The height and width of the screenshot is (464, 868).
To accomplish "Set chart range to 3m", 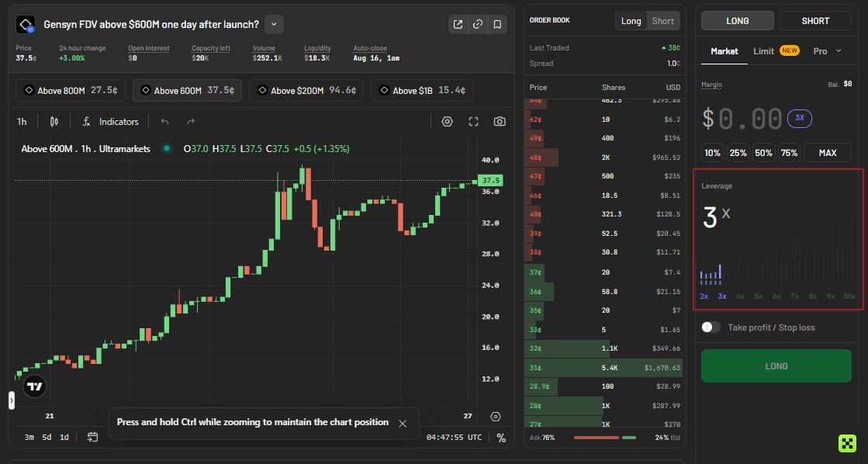I will click(x=29, y=438).
